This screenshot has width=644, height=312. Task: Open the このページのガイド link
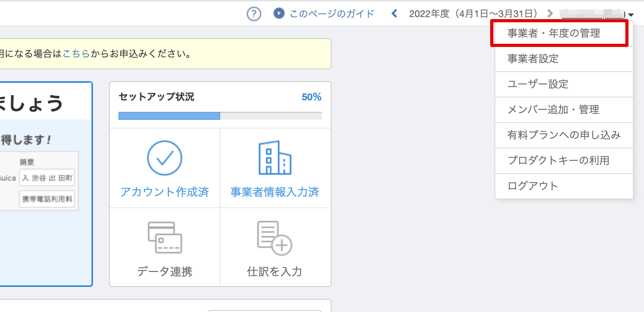[332, 14]
